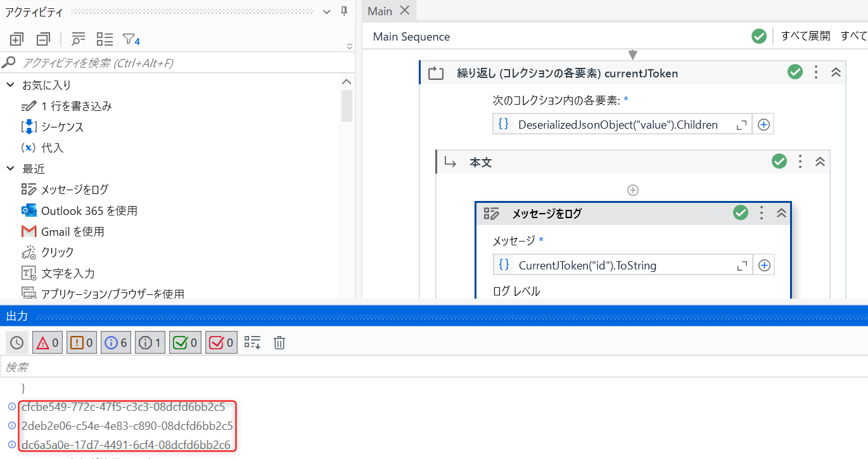Open Activities panel dropdown arrow

tap(327, 11)
